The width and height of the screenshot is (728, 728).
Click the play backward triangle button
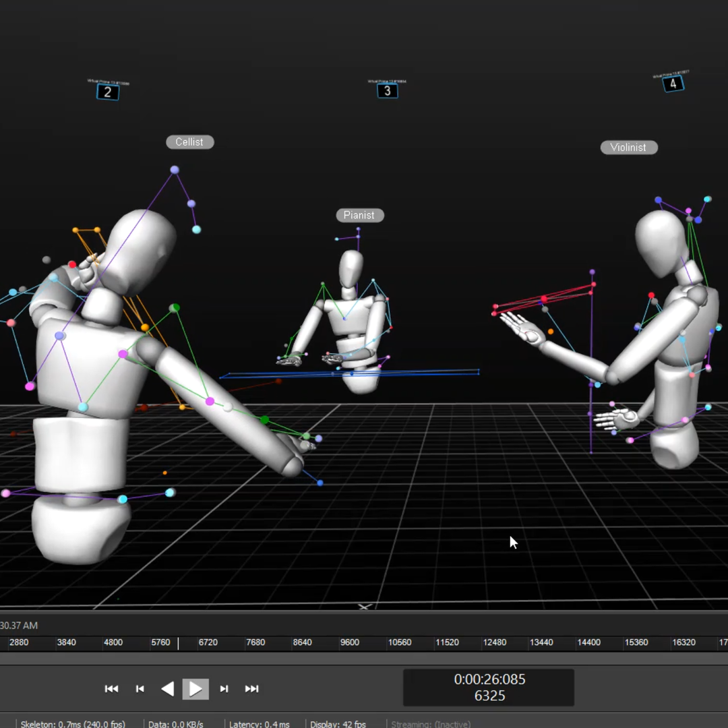click(168, 688)
